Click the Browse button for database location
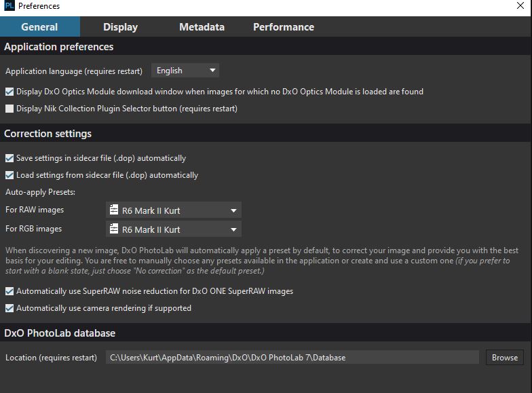 pyautogui.click(x=504, y=358)
